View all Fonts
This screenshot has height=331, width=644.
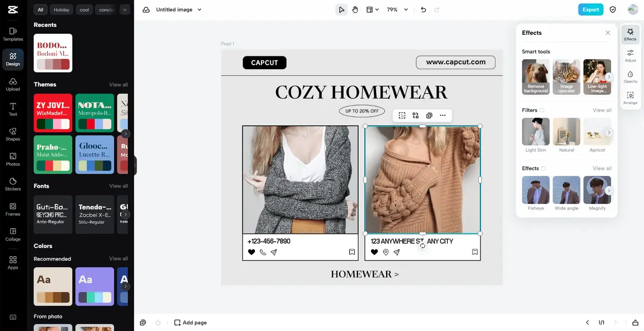click(118, 186)
